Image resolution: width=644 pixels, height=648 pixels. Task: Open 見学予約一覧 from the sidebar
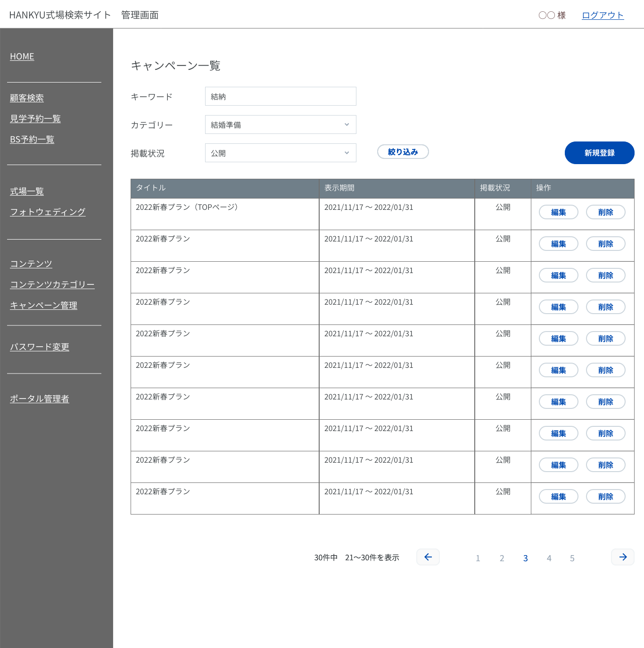(x=35, y=119)
